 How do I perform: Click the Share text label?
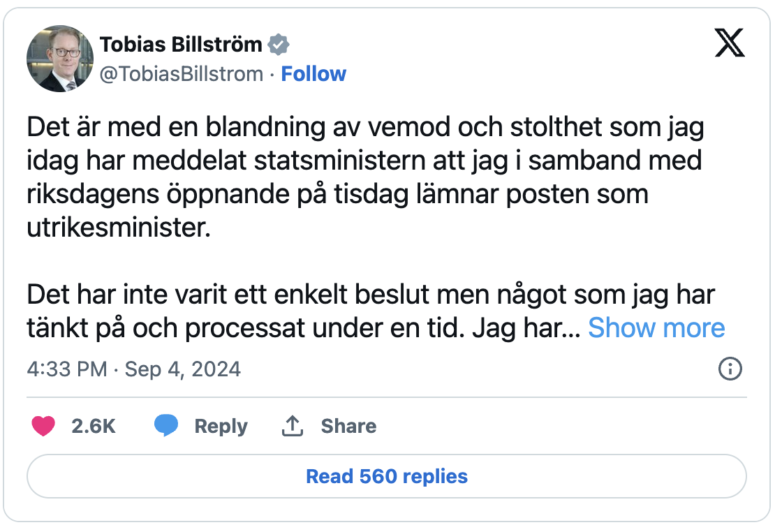click(x=348, y=426)
